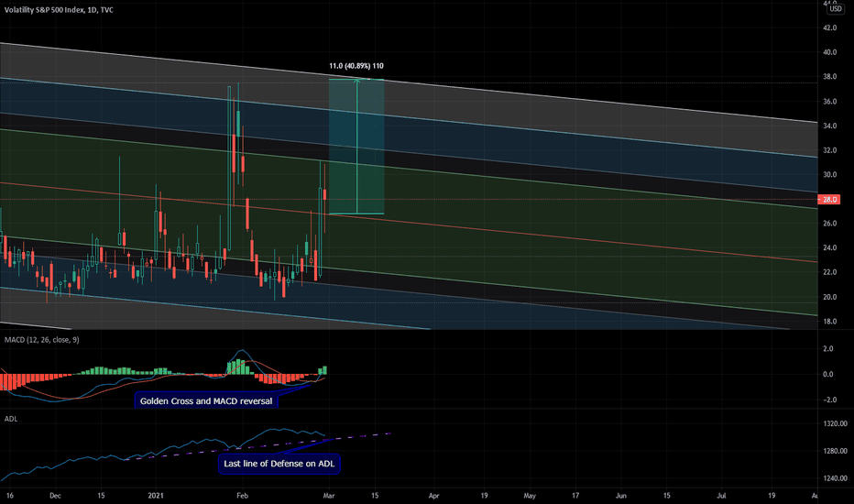Screen dimensions: 854x504
Task: Click the 'Apr' label on the time axis
Action: [x=433, y=496]
